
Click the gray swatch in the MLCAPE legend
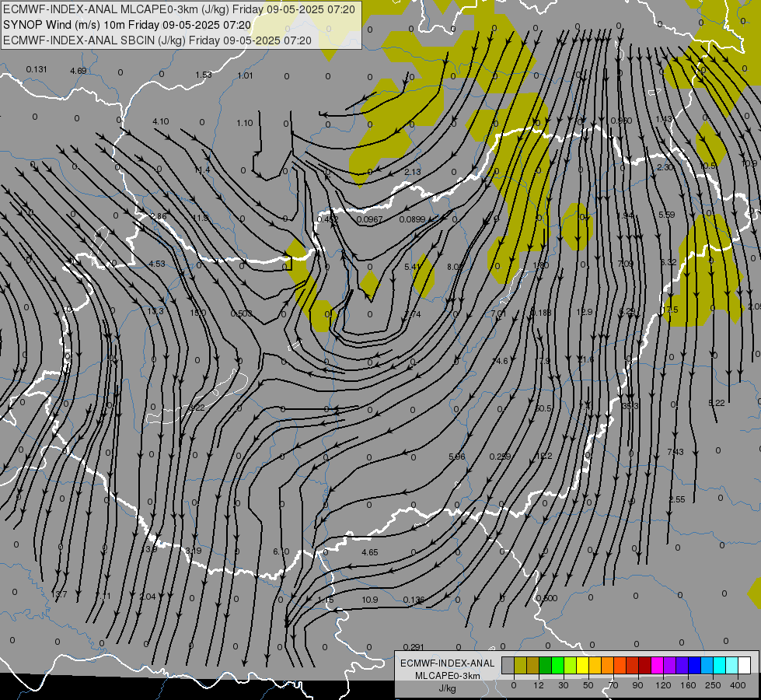(x=508, y=665)
